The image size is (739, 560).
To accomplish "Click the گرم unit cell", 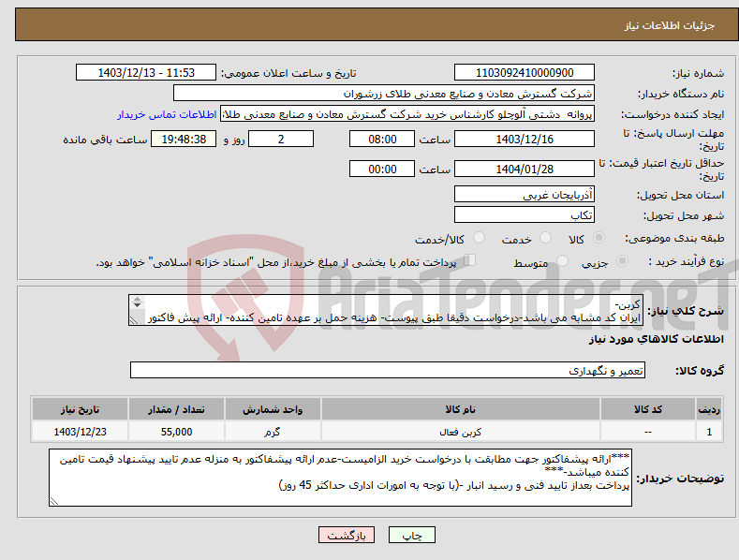I will 273,432.
